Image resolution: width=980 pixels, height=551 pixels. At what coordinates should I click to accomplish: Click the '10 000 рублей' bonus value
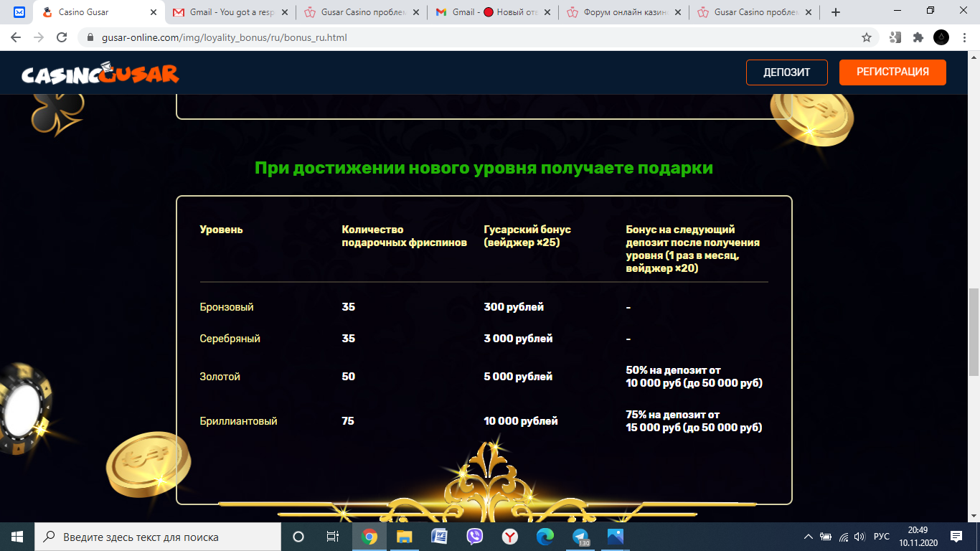(521, 421)
